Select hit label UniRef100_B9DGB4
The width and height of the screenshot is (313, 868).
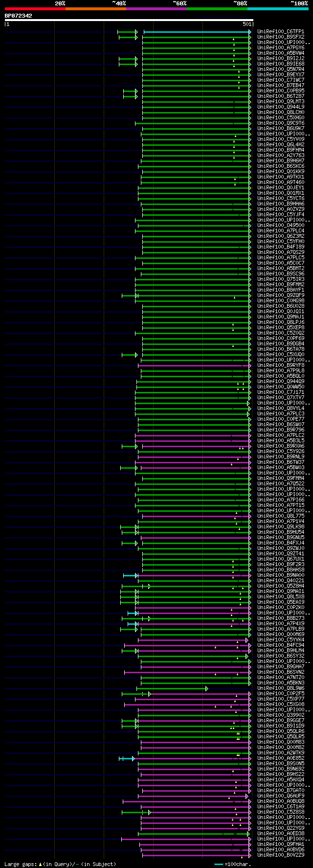[x=281, y=343]
